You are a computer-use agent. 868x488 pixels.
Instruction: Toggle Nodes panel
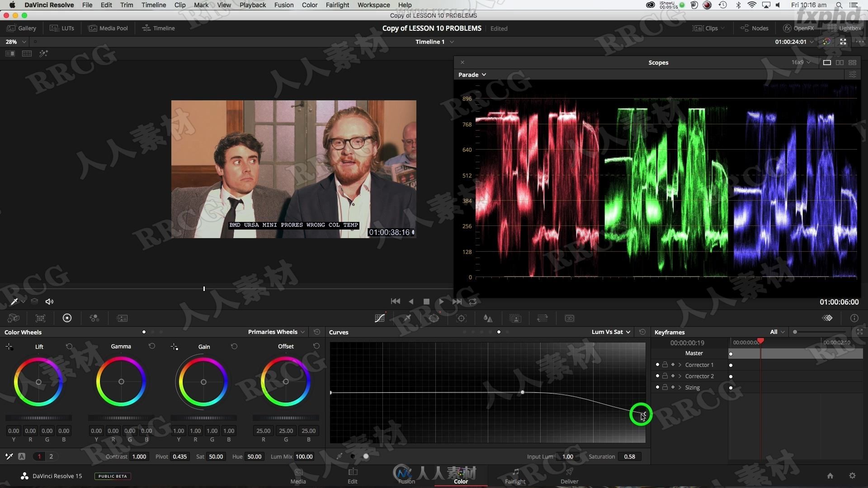coord(755,28)
